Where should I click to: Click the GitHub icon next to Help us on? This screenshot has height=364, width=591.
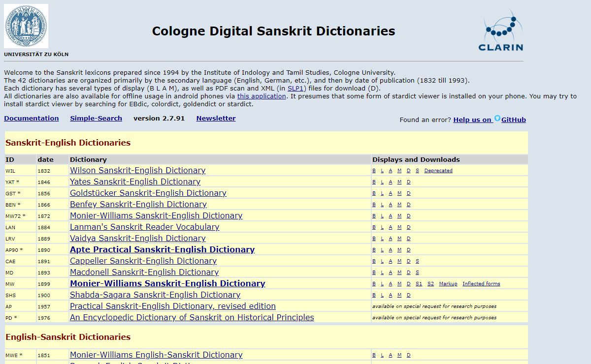(x=497, y=119)
